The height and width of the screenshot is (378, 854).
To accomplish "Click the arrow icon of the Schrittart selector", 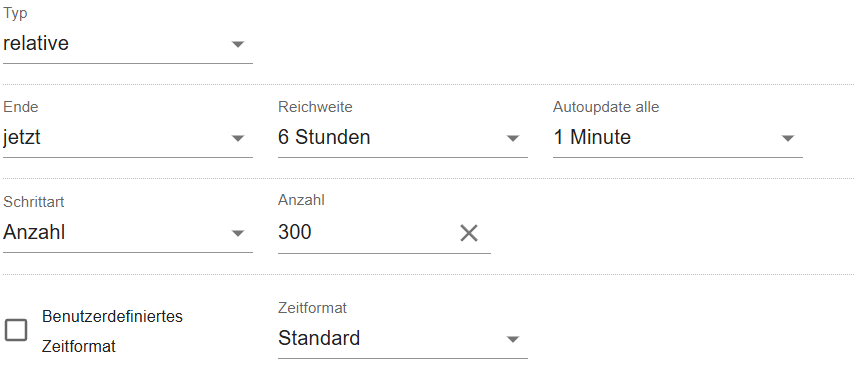I will (x=238, y=233).
